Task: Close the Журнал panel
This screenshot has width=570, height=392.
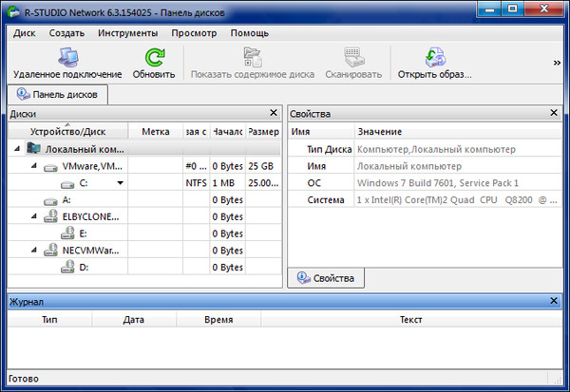Action: click(554, 301)
